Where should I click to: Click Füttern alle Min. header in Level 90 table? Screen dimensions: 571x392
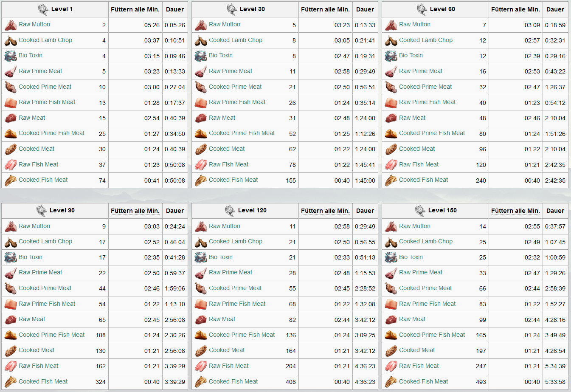[135, 211]
